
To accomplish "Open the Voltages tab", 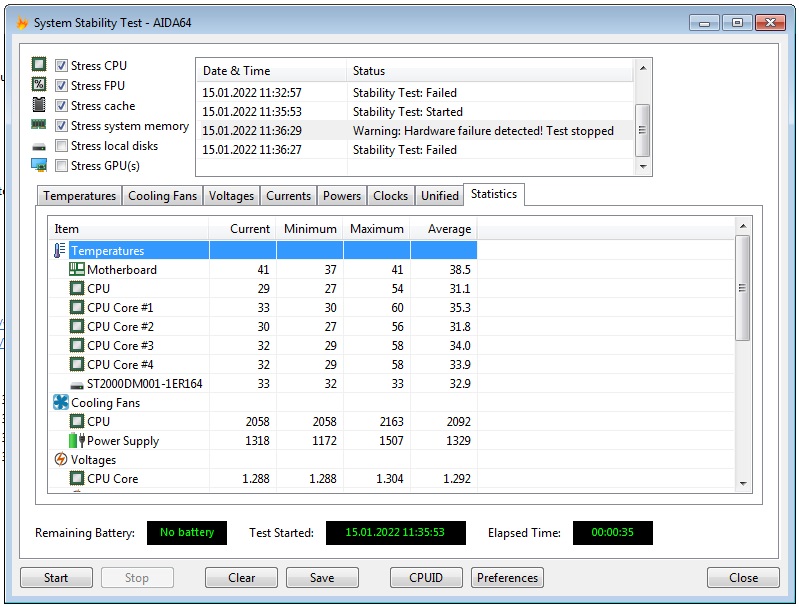I will click(231, 196).
